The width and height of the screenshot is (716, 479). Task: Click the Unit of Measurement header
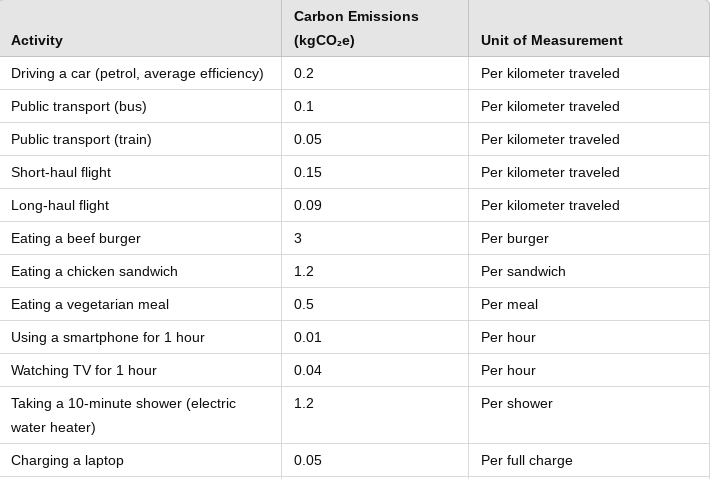coord(551,40)
